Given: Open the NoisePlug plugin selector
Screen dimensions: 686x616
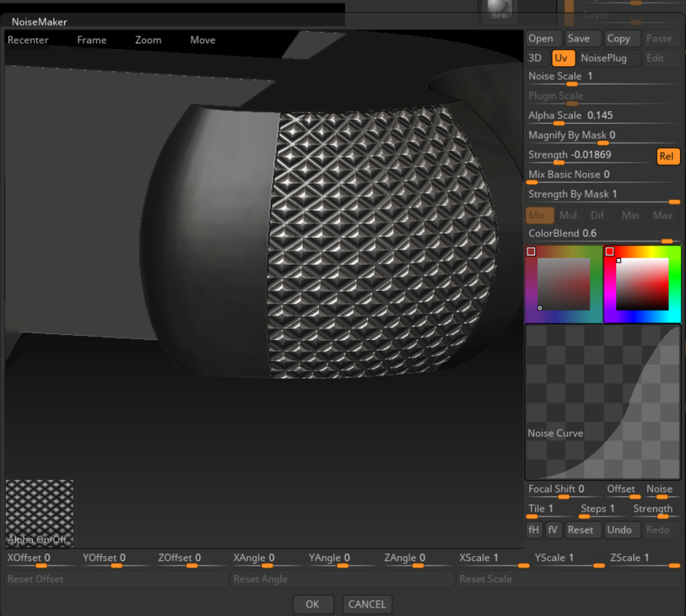Looking at the screenshot, I should pyautogui.click(x=603, y=58).
